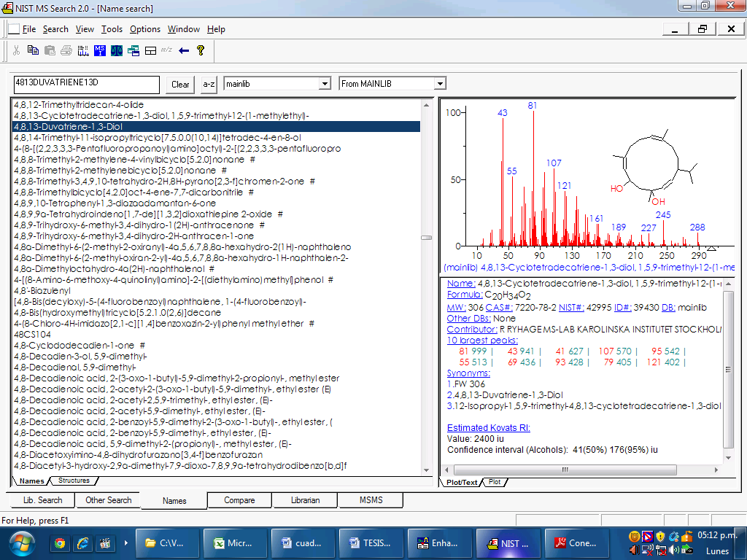Open the View menu
The width and height of the screenshot is (747, 560).
[85, 29]
